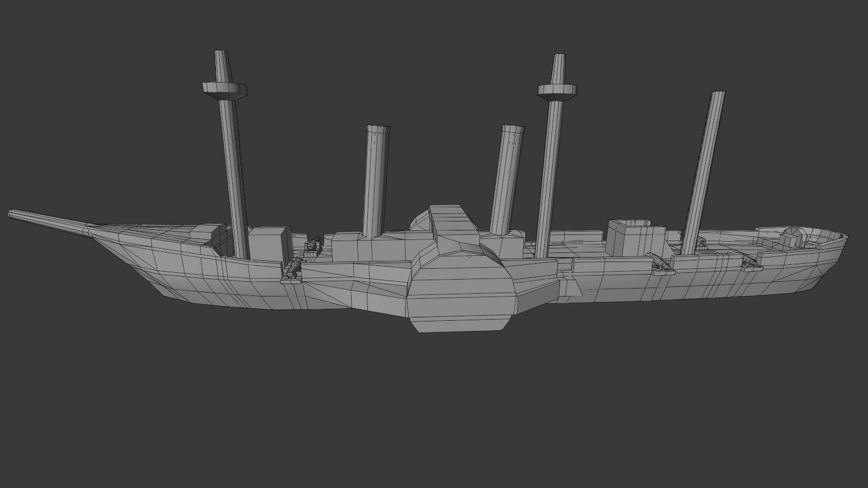The width and height of the screenshot is (868, 488).
Task: Select the forward smokestack funnel
Action: click(376, 182)
